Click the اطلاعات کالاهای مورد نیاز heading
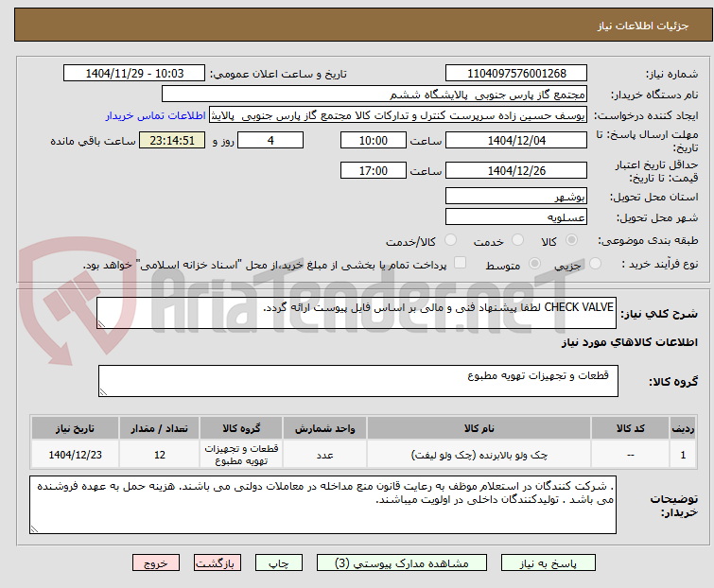This screenshot has width=714, height=588. (x=629, y=342)
